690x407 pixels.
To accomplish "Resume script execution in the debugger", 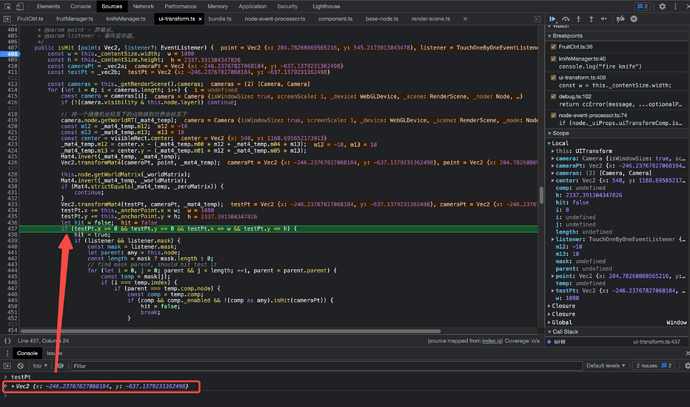I will click(552, 19).
